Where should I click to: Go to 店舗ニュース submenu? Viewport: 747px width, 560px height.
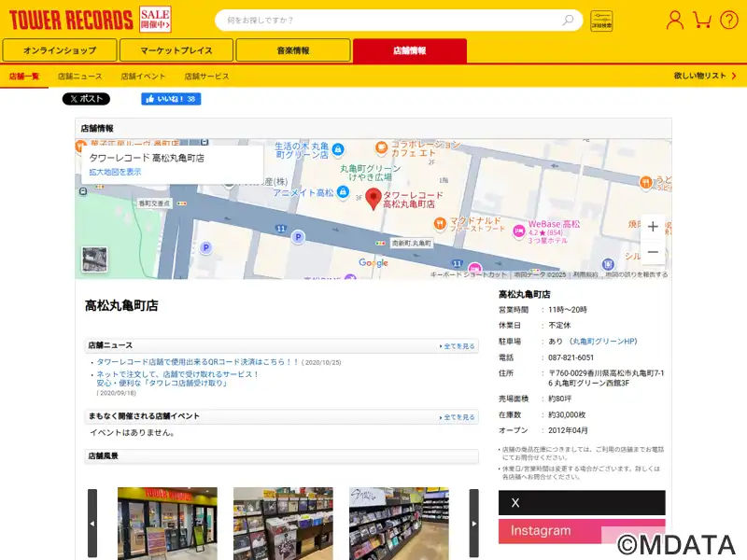tap(79, 77)
